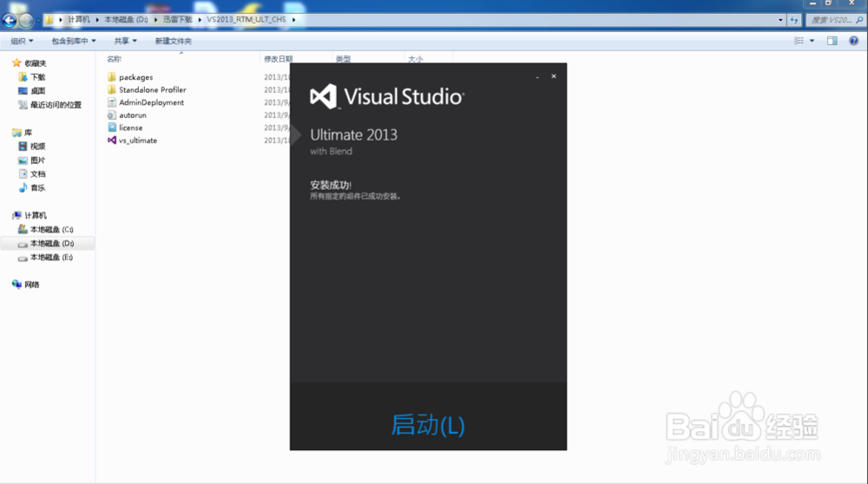Select the license file

pos(125,128)
